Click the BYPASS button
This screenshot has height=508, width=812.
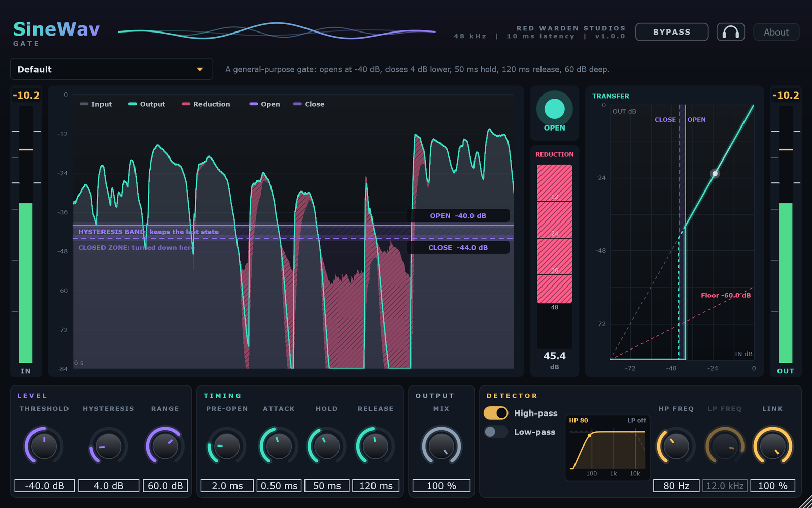pyautogui.click(x=671, y=32)
